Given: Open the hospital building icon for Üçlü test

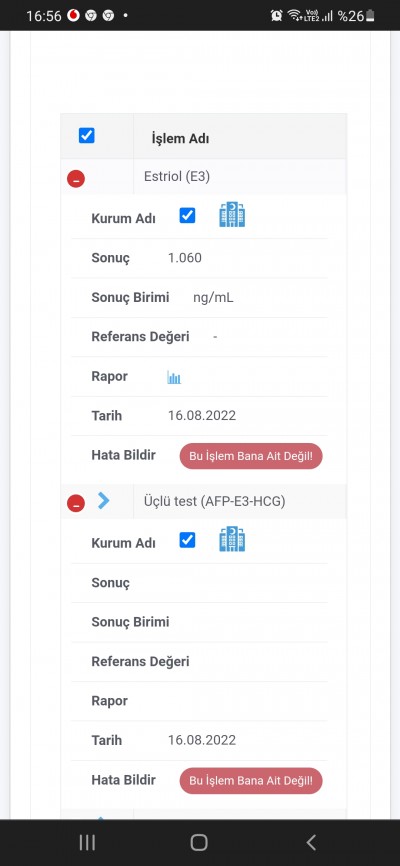Looking at the screenshot, I should tap(232, 539).
